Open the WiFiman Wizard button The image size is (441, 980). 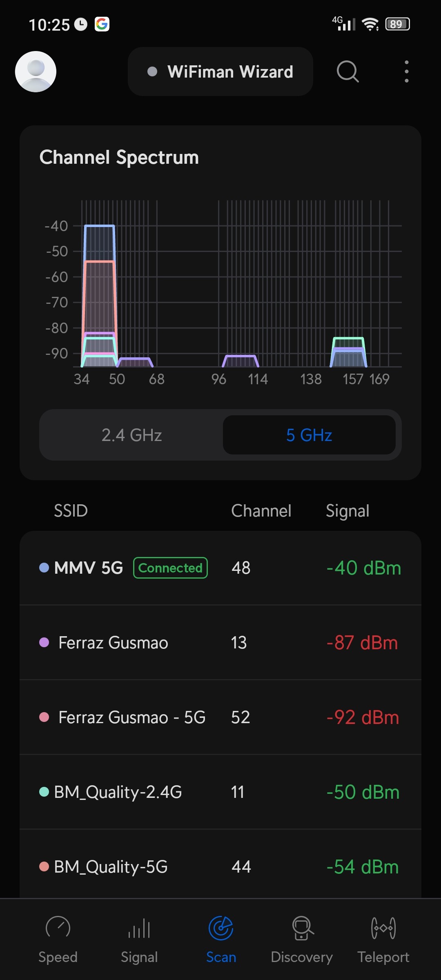(220, 72)
